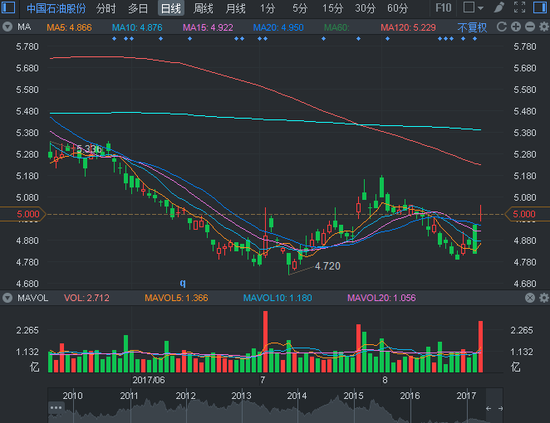Viewport: 550px width, 423px height.
Task: Toggle the left sidebar panel icon
Action: pyautogui.click(x=8, y=7)
